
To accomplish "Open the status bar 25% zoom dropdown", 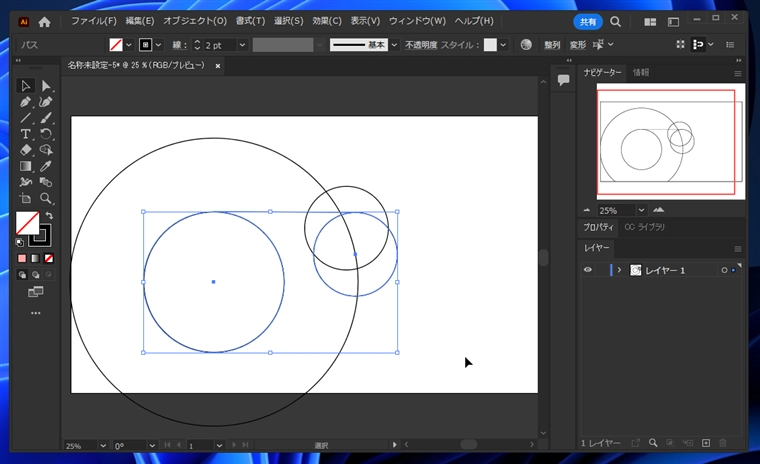I will click(103, 445).
